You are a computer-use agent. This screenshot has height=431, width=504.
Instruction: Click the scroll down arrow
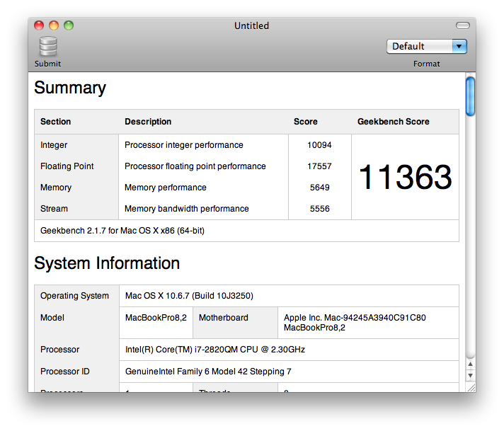pos(470,375)
